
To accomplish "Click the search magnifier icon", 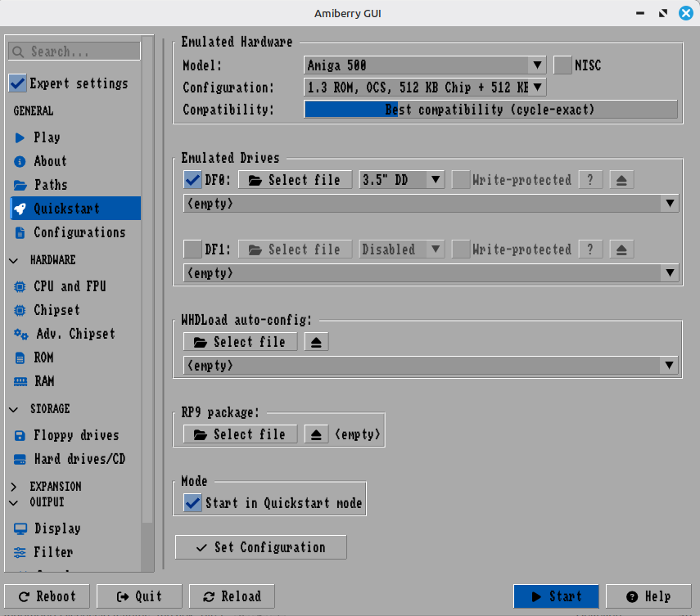I will pyautogui.click(x=18, y=52).
